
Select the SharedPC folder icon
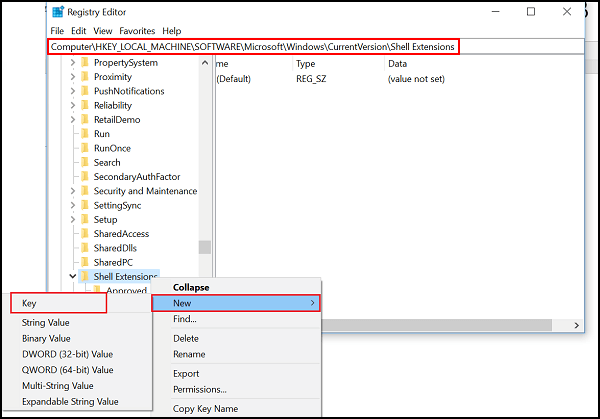pos(85,262)
